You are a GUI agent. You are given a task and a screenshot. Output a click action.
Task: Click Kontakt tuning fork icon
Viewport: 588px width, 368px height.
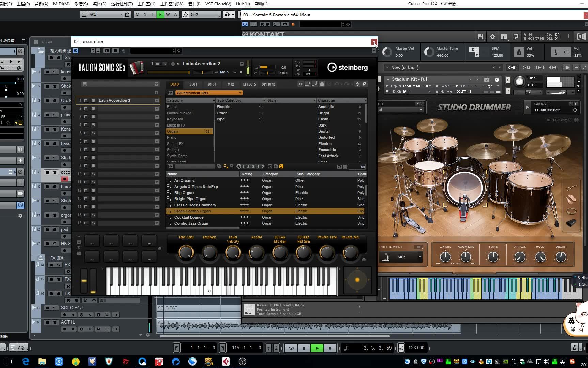tap(556, 52)
